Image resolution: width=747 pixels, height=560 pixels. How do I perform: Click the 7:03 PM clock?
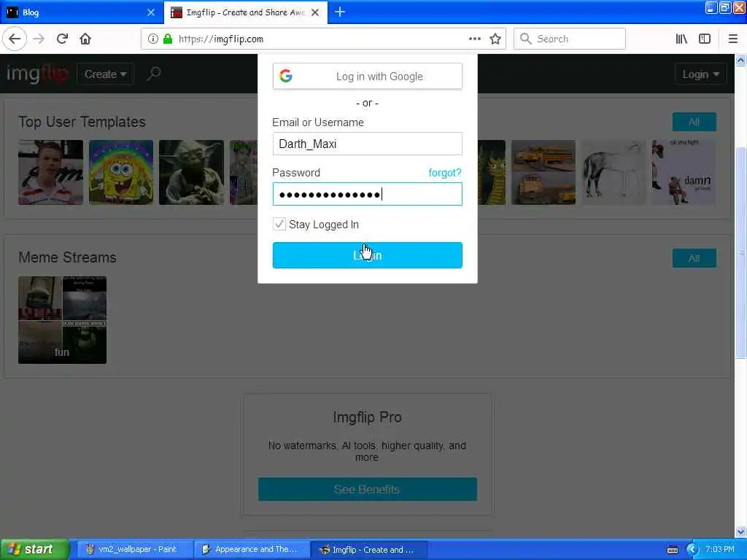[720, 550]
